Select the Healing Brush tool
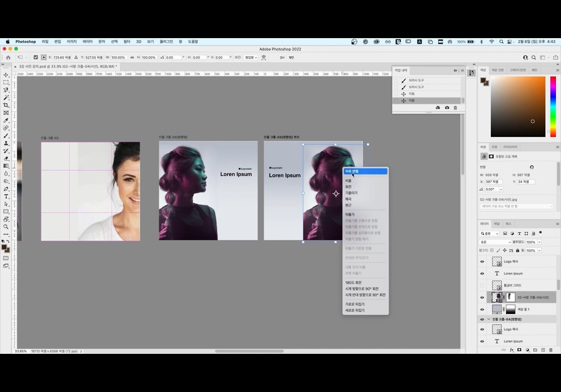 6,128
